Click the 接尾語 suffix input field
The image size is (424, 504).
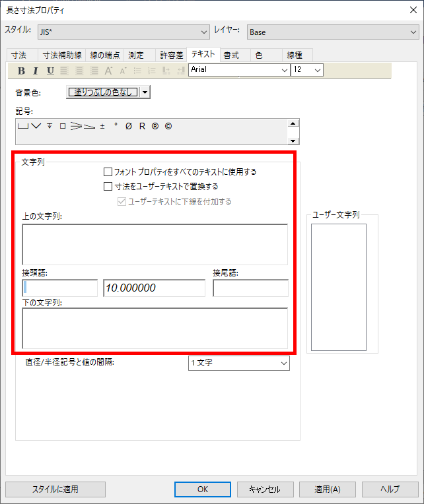point(250,288)
